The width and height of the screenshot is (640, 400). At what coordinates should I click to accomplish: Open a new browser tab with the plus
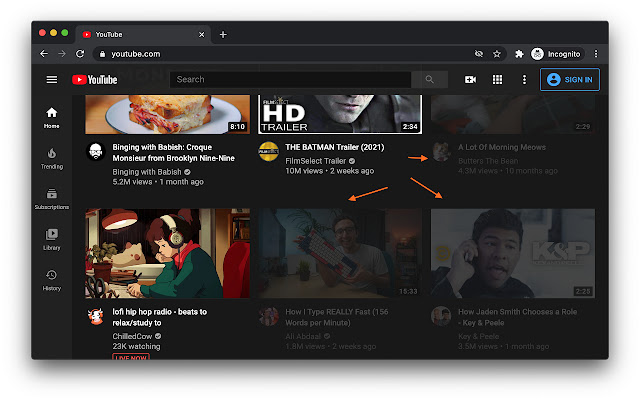[223, 35]
